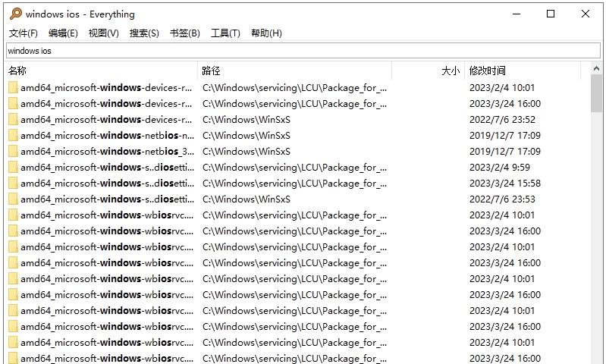
Task: Expand the 视图(V) menu
Action: pos(103,33)
